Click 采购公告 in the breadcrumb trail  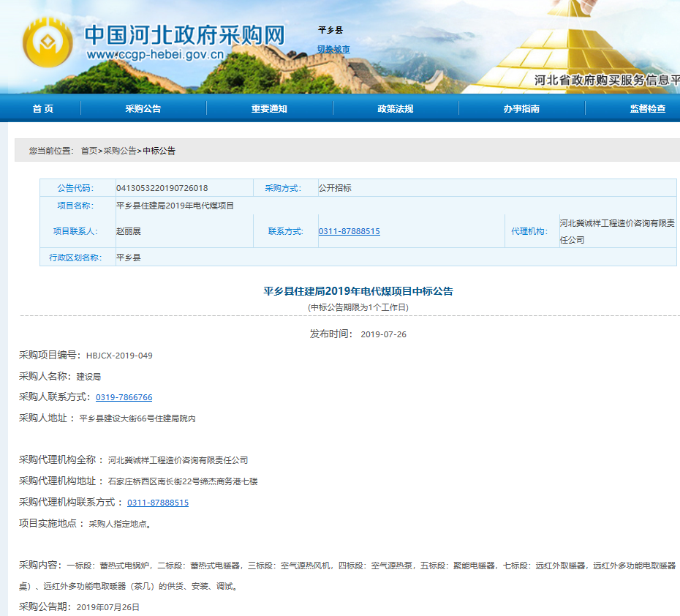(x=120, y=151)
